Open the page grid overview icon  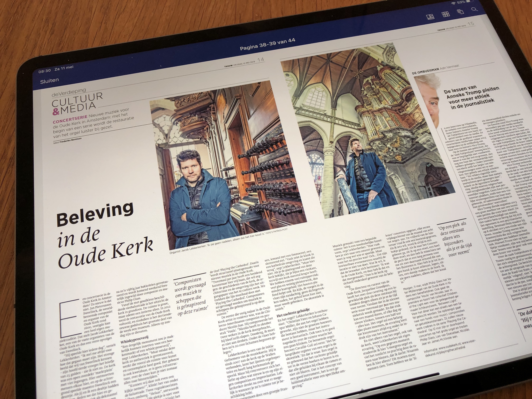click(x=446, y=14)
